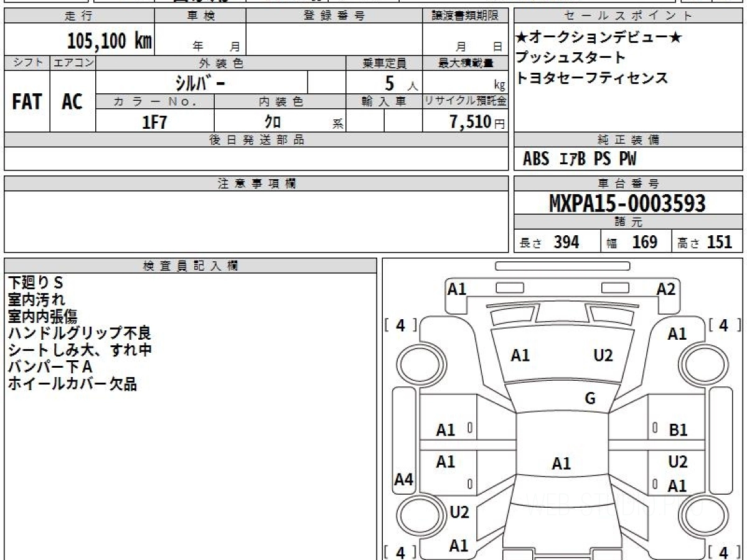Image resolution: width=747 pixels, height=560 pixels.
Task: Click the 車台番号 header
Action: pos(629,184)
